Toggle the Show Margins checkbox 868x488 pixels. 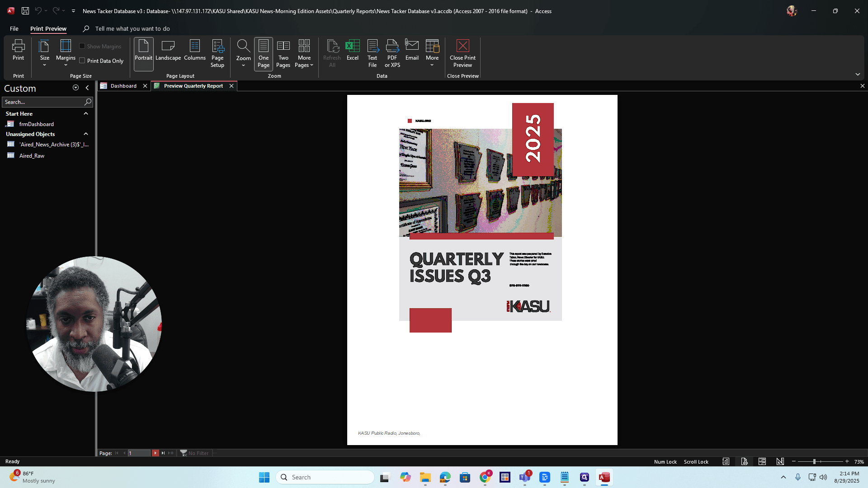(x=82, y=46)
